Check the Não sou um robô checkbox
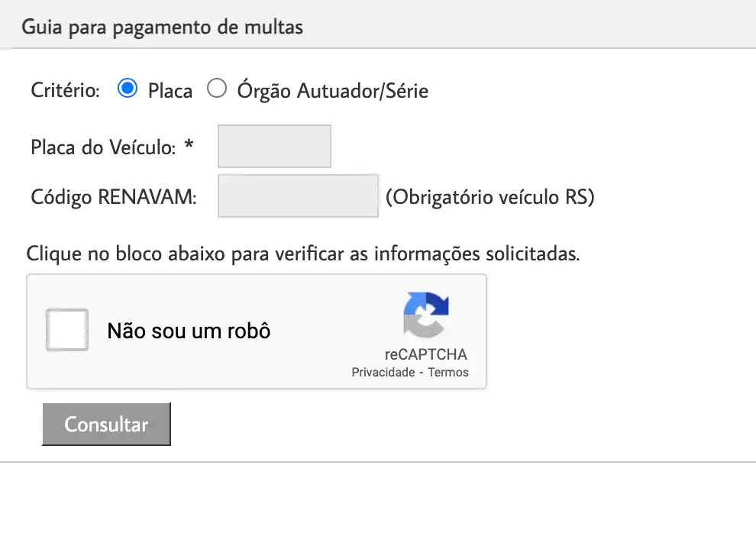 tap(67, 330)
